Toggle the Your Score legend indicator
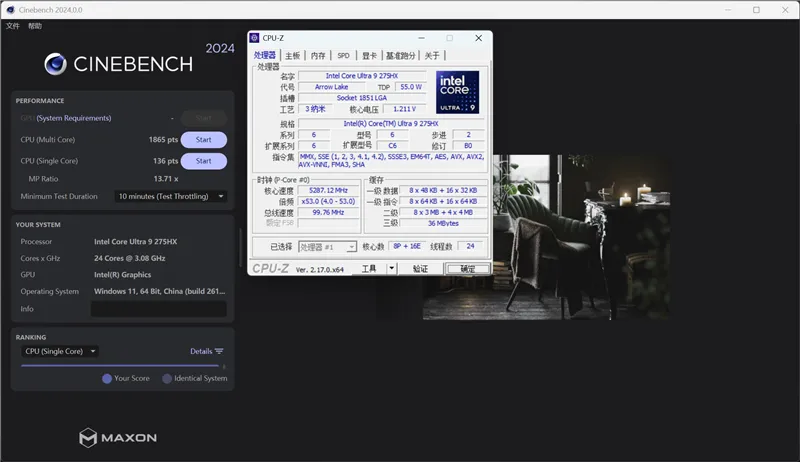The width and height of the screenshot is (800, 462). coord(107,378)
